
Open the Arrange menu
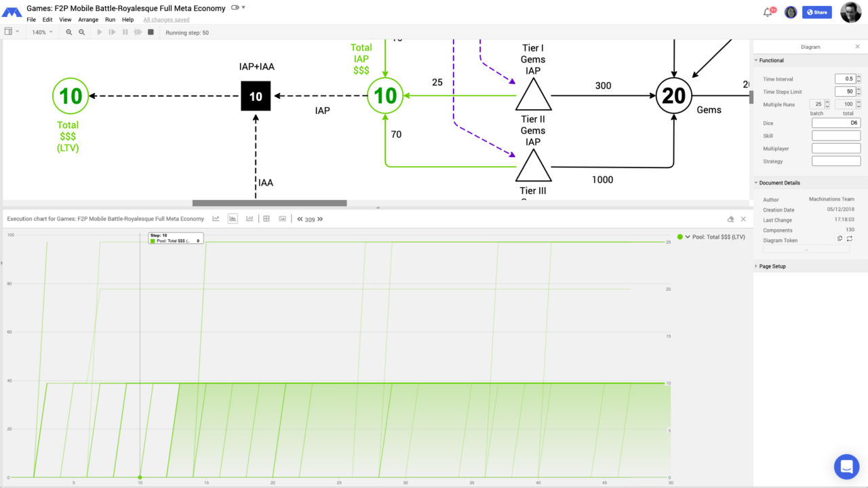coord(88,20)
